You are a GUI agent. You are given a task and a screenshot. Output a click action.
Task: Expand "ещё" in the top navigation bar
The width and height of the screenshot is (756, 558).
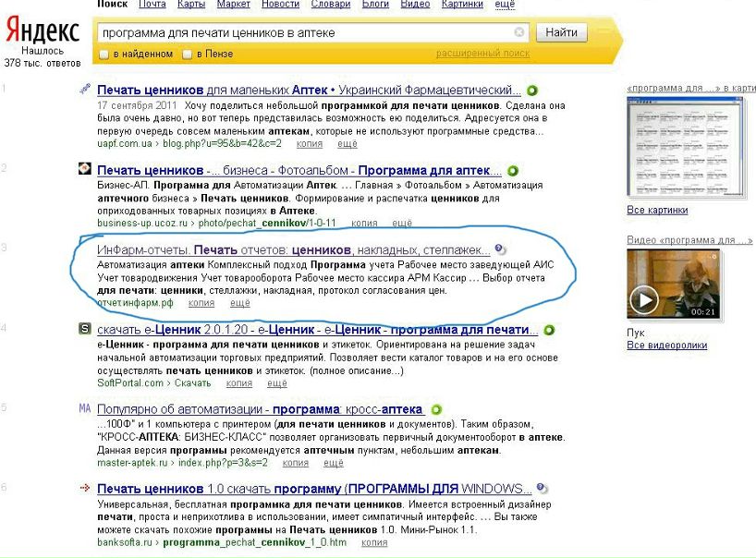[x=505, y=5]
